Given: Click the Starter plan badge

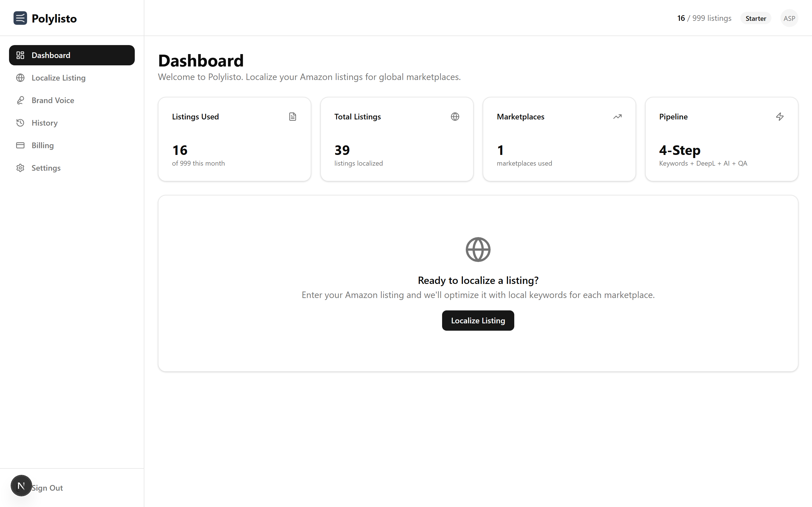Looking at the screenshot, I should click(755, 18).
